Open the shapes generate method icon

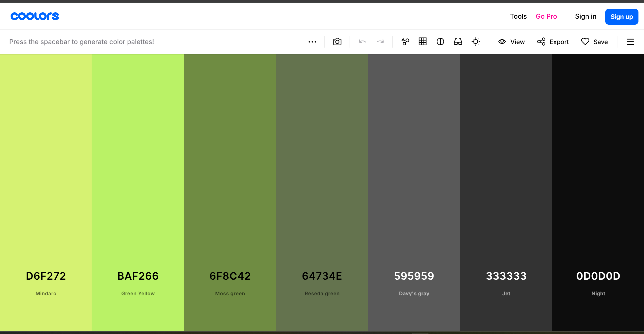405,42
